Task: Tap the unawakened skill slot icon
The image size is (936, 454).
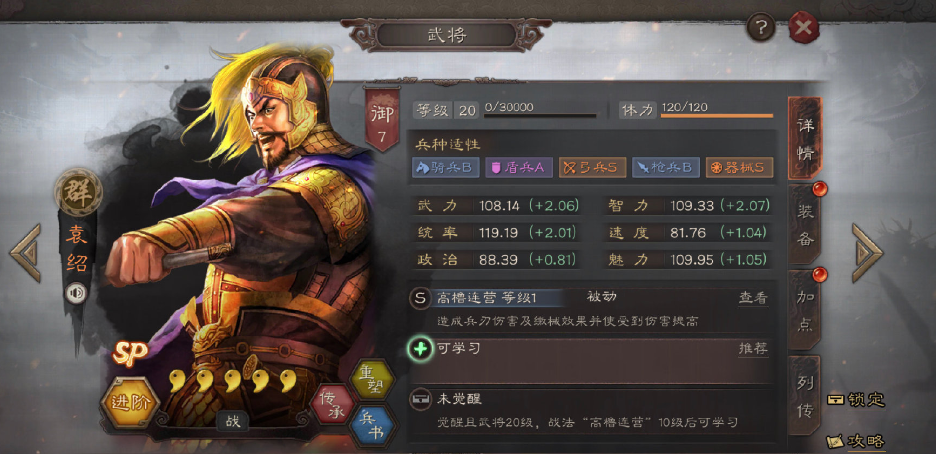Action: coord(420,399)
